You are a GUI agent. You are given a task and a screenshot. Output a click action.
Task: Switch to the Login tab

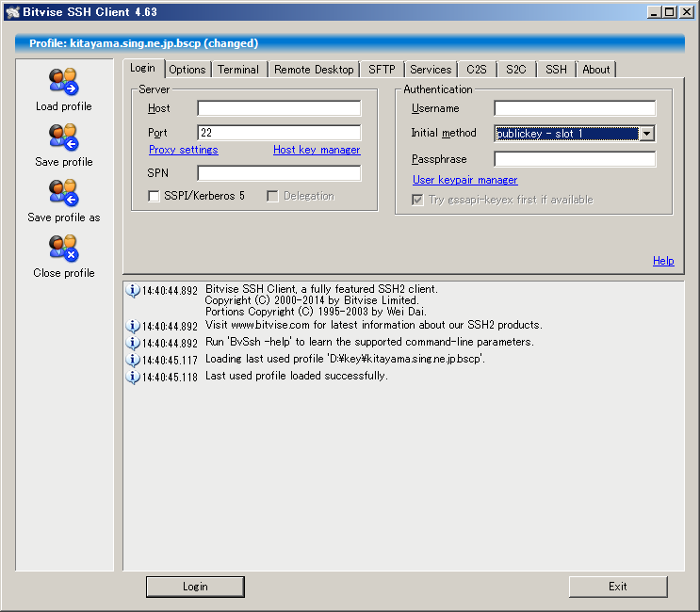(x=143, y=68)
